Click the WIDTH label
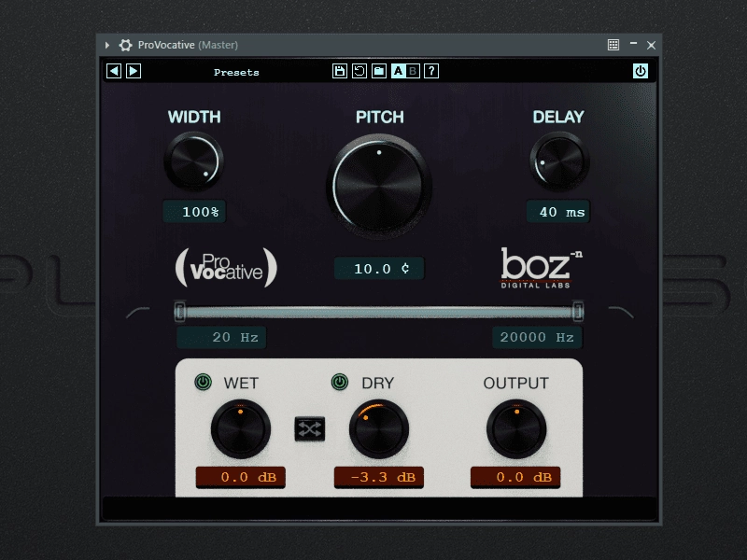This screenshot has height=560, width=747. pos(194,118)
